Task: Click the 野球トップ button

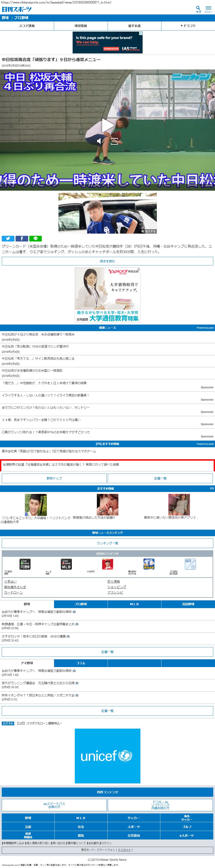Action: click(54, 478)
